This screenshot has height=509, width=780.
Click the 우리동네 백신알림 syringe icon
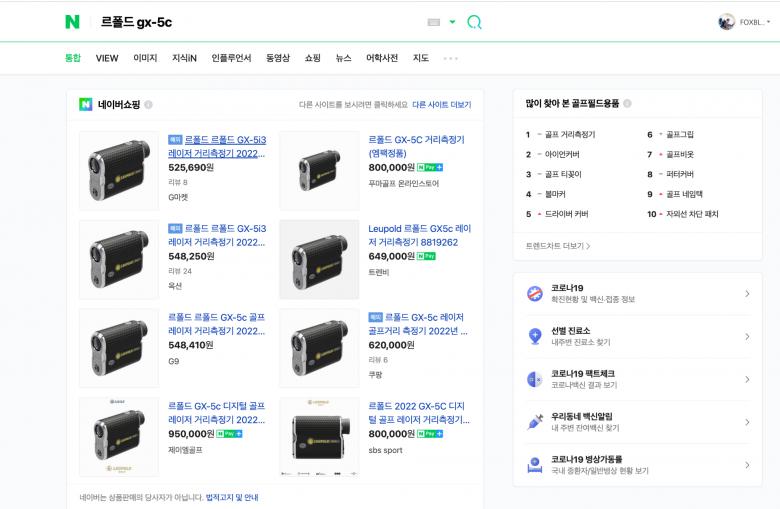(x=534, y=422)
